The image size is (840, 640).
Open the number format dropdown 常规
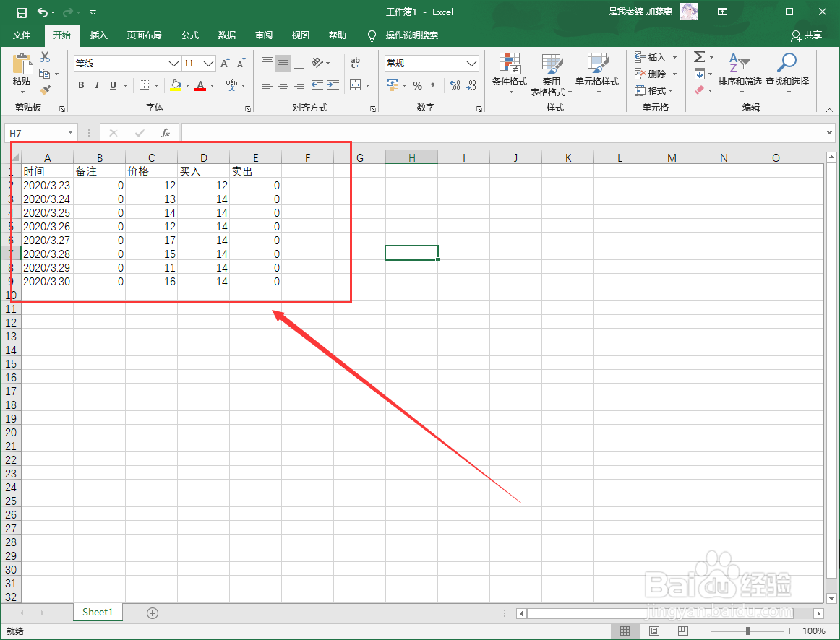pos(471,64)
